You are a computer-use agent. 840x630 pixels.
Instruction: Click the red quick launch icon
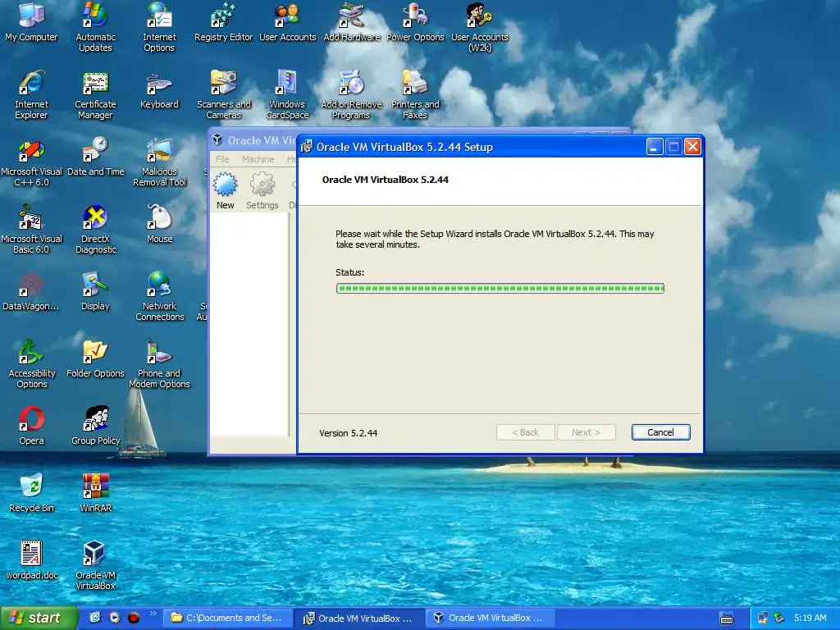point(134,618)
